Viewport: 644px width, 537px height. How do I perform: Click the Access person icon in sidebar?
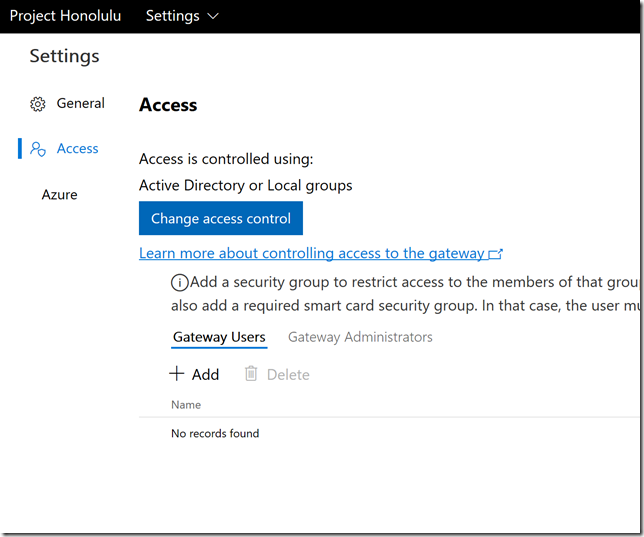coord(38,149)
